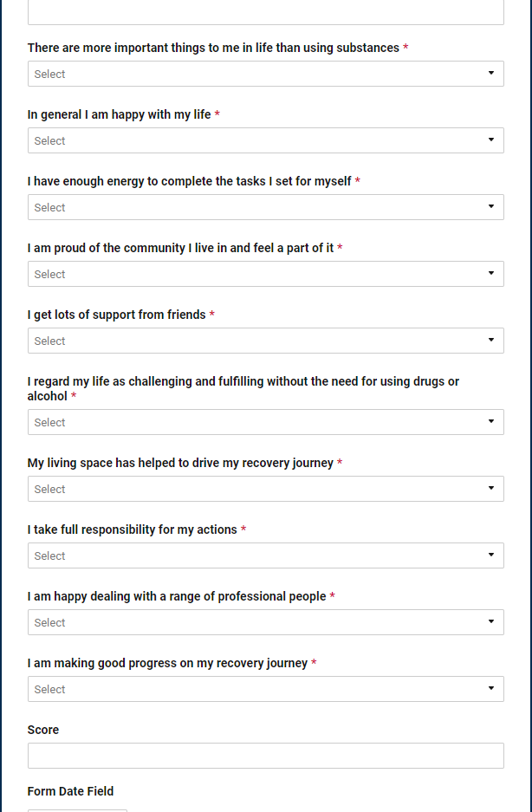Click the arrow icon on the professional people select
532x812 pixels.
tap(492, 622)
